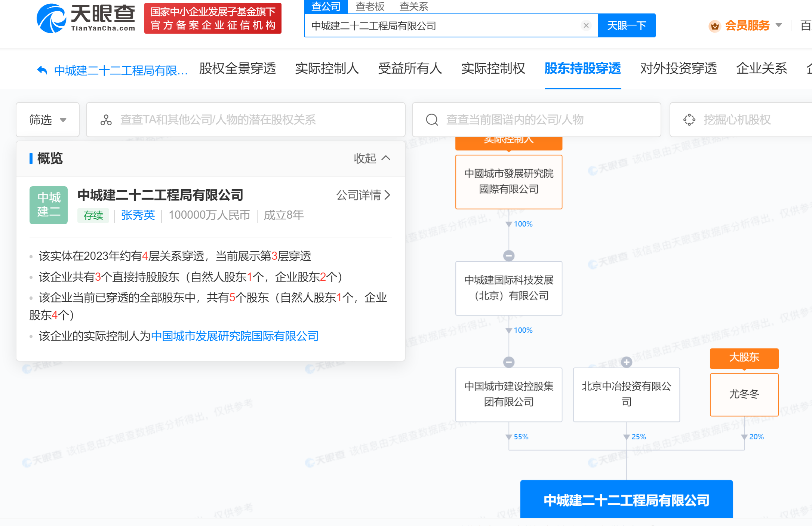
Task: Click the 挖掘心机股权 dashed circle icon
Action: click(689, 120)
